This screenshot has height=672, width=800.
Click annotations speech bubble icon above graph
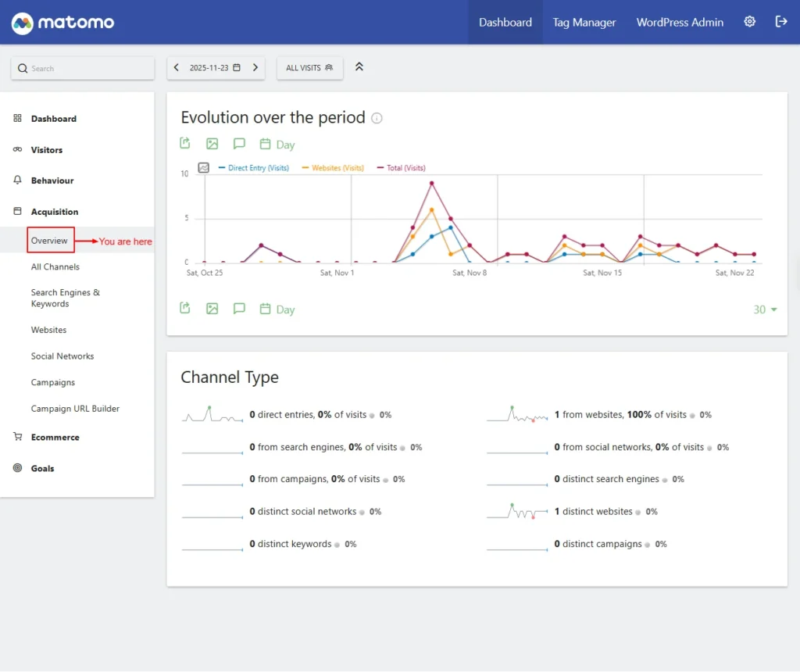[239, 144]
